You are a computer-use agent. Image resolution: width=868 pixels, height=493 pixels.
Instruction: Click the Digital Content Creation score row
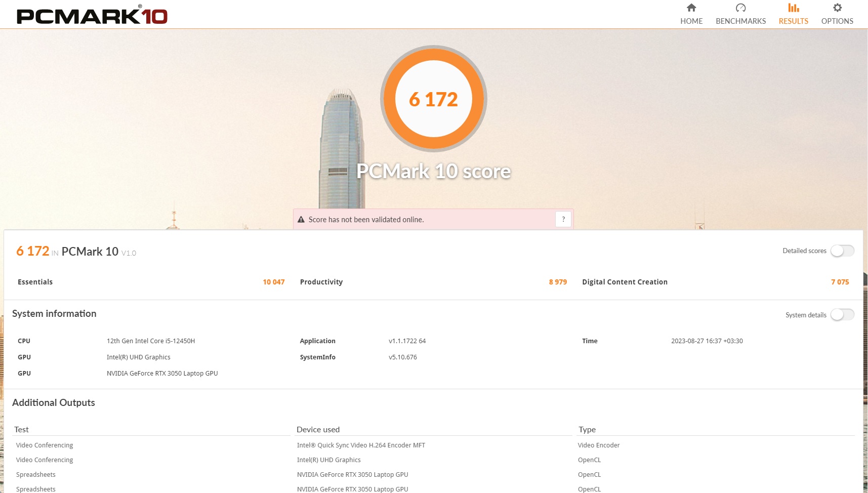715,282
